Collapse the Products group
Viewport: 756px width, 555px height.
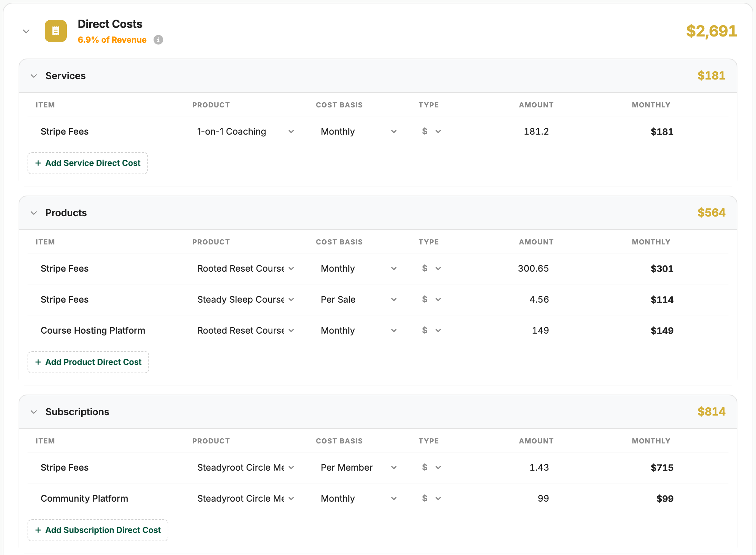[x=34, y=213]
